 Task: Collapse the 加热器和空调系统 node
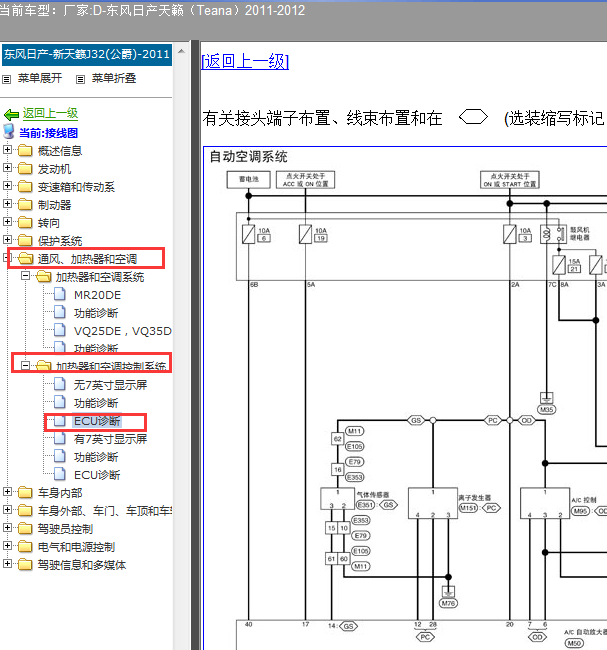point(25,276)
